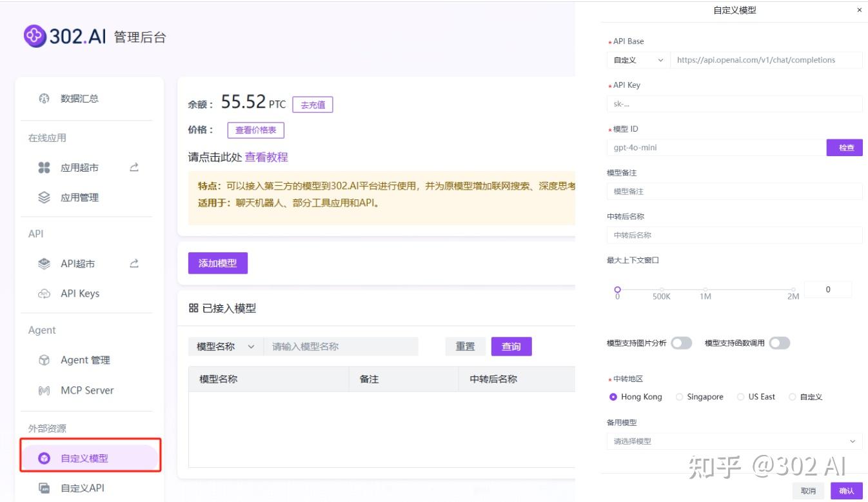Click the 数据汇总 dashboard icon
Viewport: 868px width, 502px height.
coord(44,99)
